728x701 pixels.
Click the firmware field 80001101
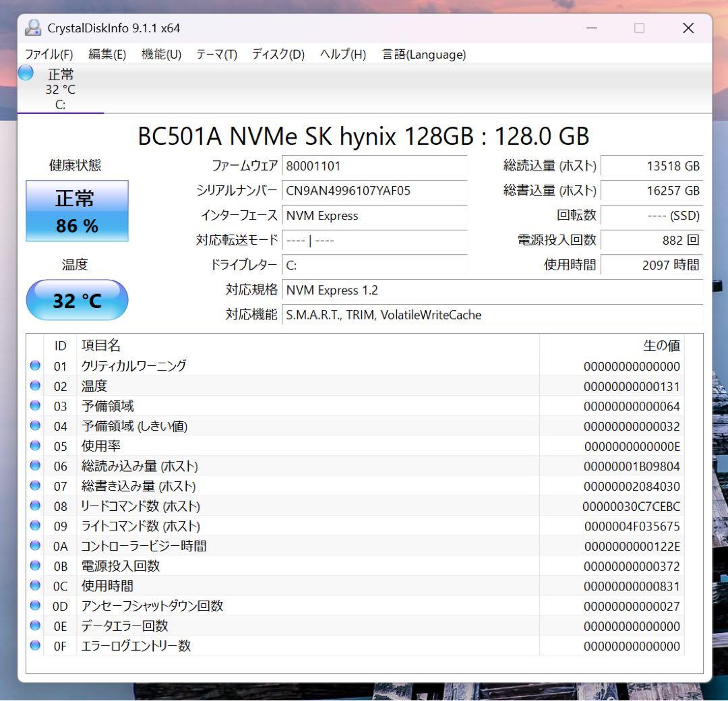click(x=374, y=166)
